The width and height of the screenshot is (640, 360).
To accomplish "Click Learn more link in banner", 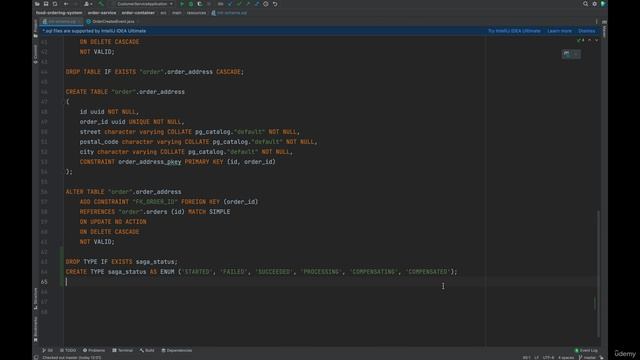I will pos(559,31).
